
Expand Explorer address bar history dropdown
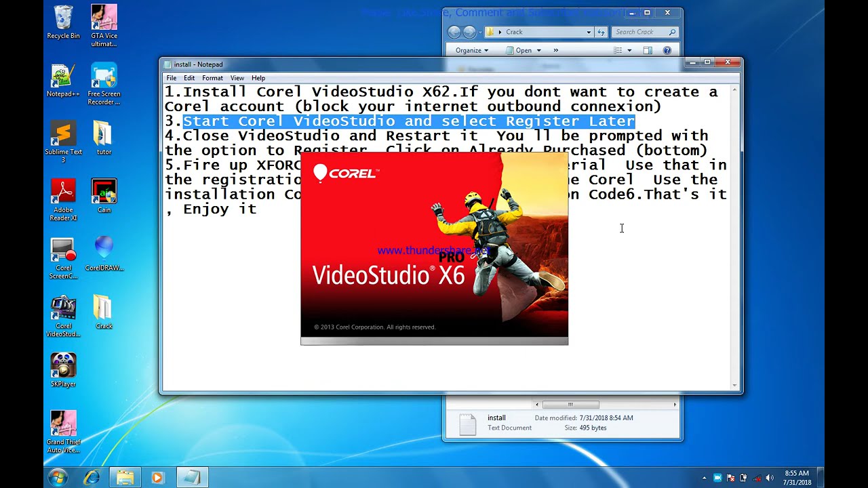(x=589, y=32)
